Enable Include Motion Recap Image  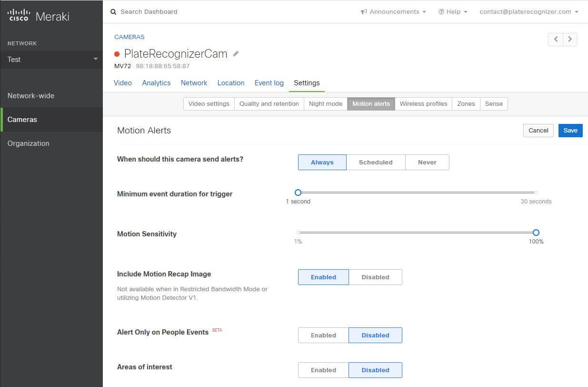click(x=323, y=277)
